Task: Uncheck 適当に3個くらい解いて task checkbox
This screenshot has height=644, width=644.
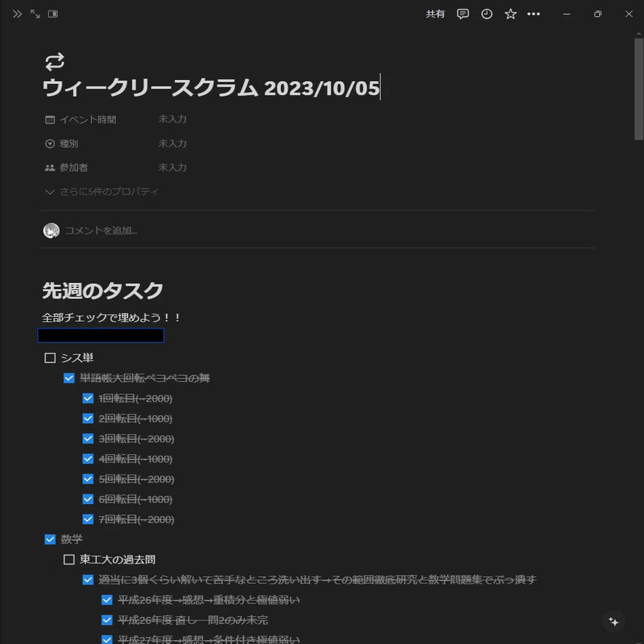Action: pos(88,580)
